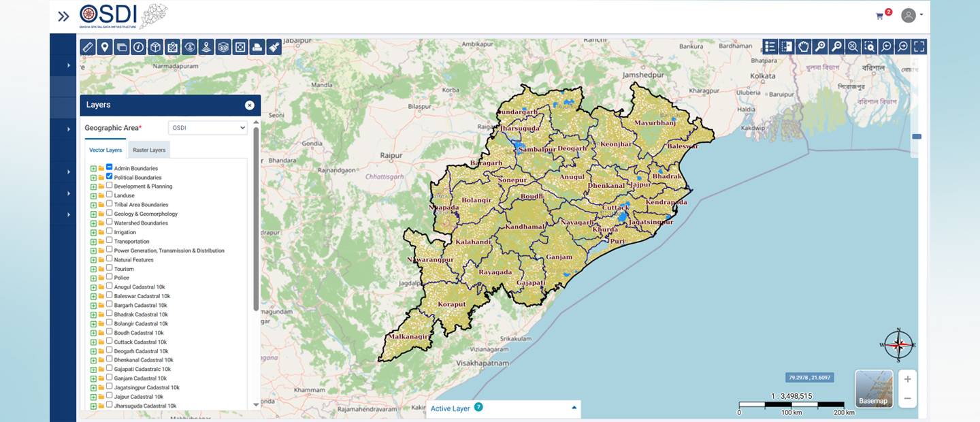980x422 pixels.
Task: Check the Tribal Area Boundaries checkbox
Action: (109, 204)
